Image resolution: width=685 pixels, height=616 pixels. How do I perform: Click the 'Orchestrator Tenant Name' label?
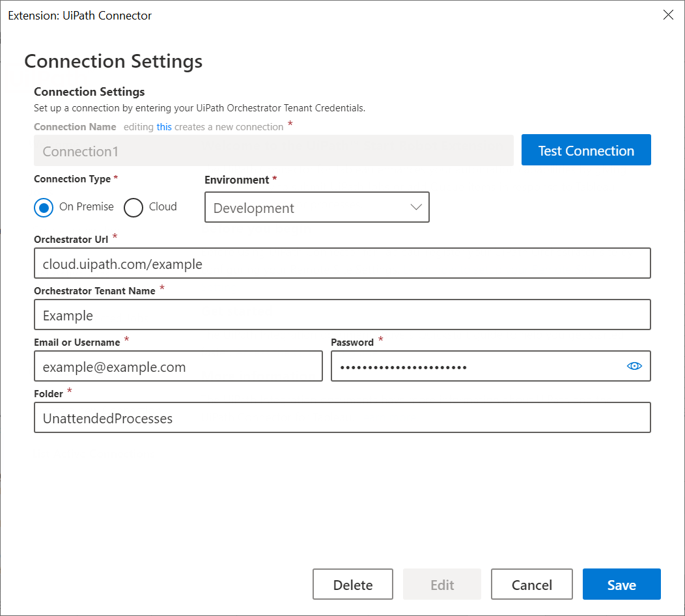94,291
